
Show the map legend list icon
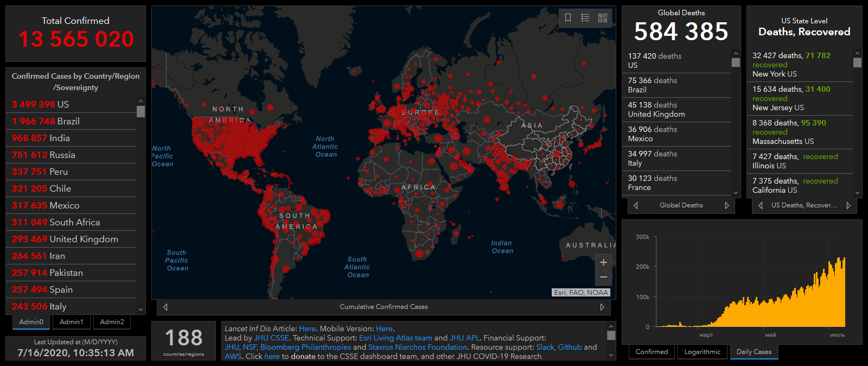585,18
